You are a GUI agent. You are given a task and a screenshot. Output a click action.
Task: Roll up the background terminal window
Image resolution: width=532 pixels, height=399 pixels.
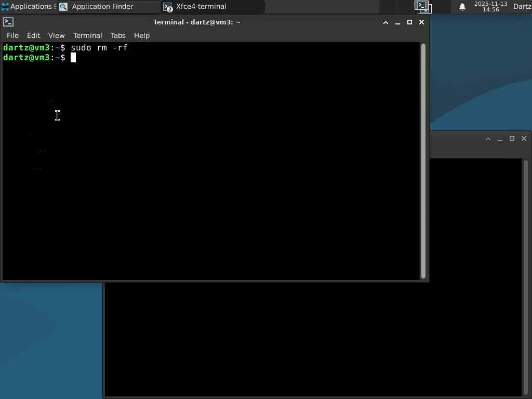click(488, 139)
